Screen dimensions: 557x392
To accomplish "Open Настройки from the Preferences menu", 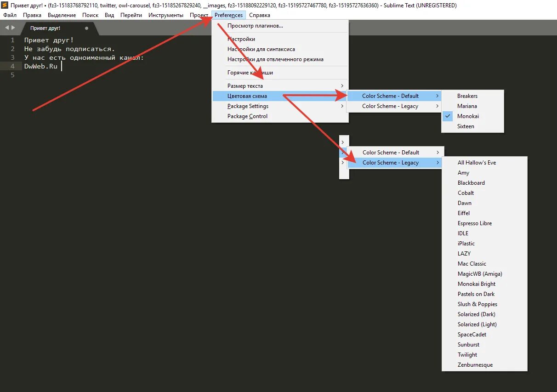I will 280,39.
